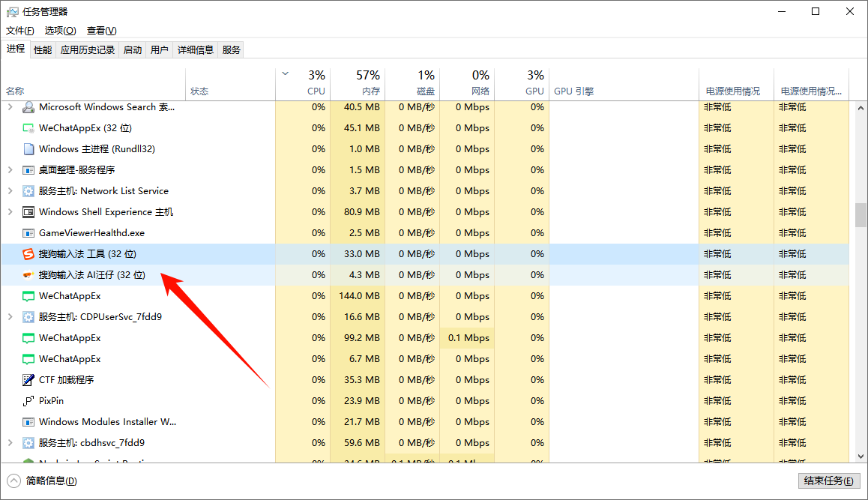Click the Sogou Input Method Tools process icon
This screenshot has height=500, width=868.
coord(28,254)
